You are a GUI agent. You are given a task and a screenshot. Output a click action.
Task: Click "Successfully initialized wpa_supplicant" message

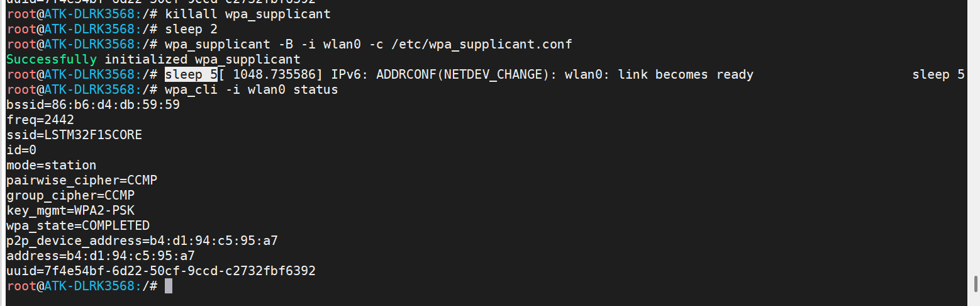[153, 60]
